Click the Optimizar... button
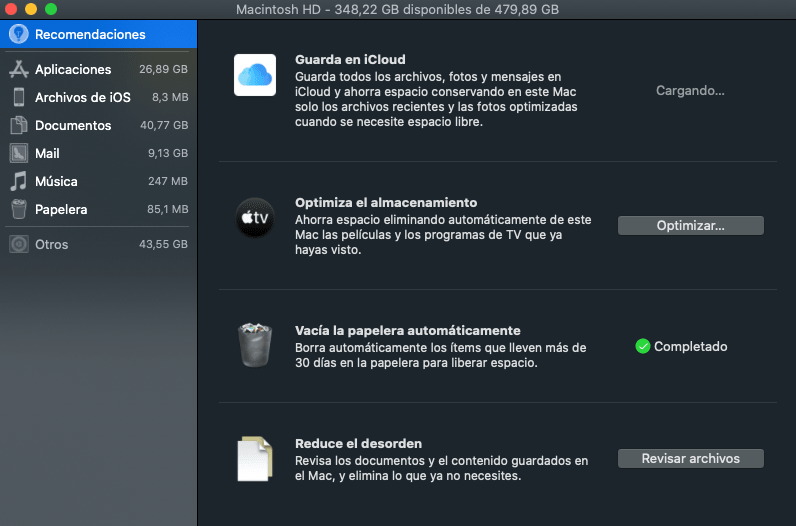 (x=690, y=225)
